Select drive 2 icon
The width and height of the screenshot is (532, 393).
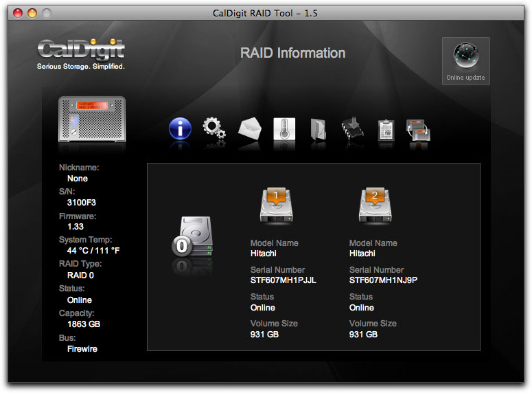coord(375,205)
